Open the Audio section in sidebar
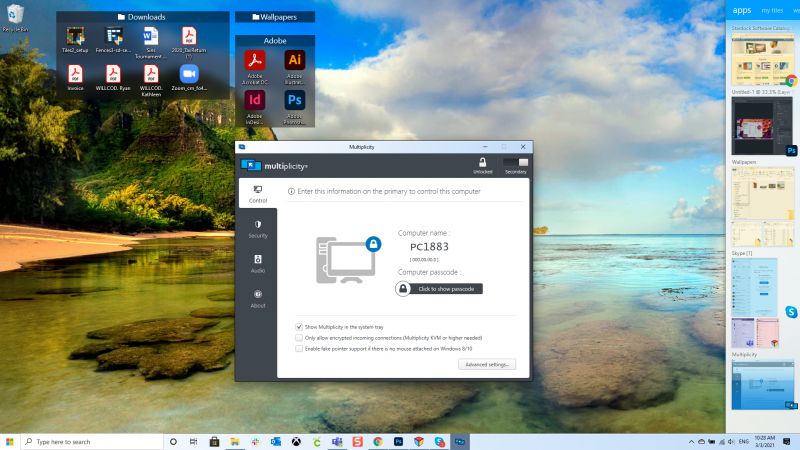The width and height of the screenshot is (800, 450). 258,263
